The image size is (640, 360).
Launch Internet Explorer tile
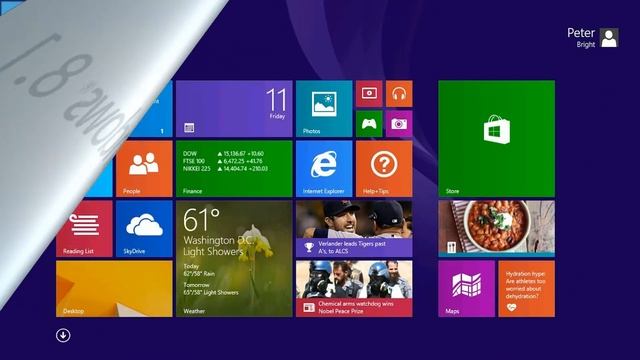pyautogui.click(x=324, y=169)
